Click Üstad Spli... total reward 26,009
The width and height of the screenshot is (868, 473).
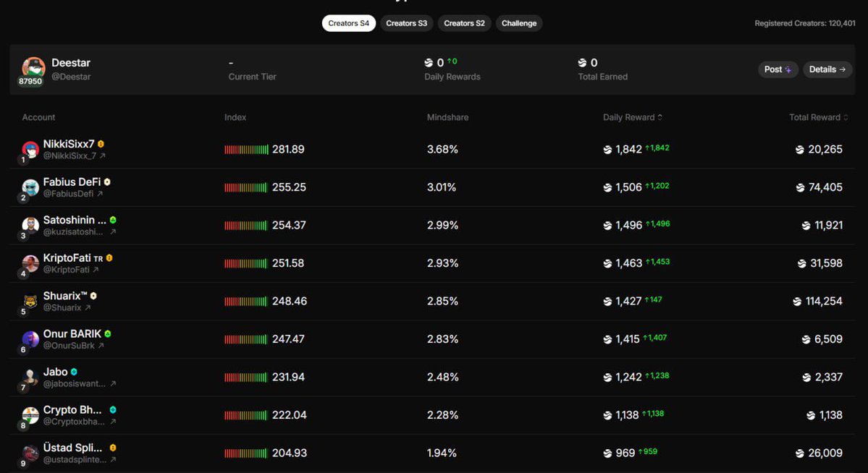pyautogui.click(x=825, y=453)
